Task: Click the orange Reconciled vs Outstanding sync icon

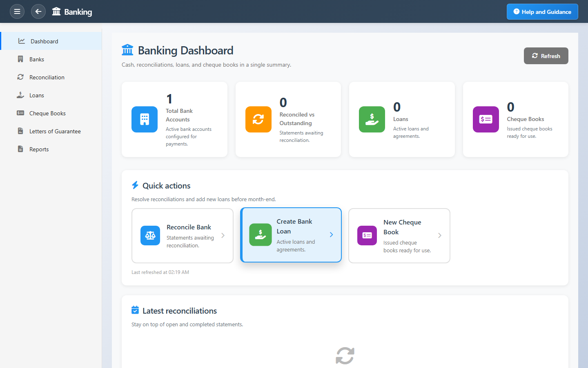Action: click(258, 119)
